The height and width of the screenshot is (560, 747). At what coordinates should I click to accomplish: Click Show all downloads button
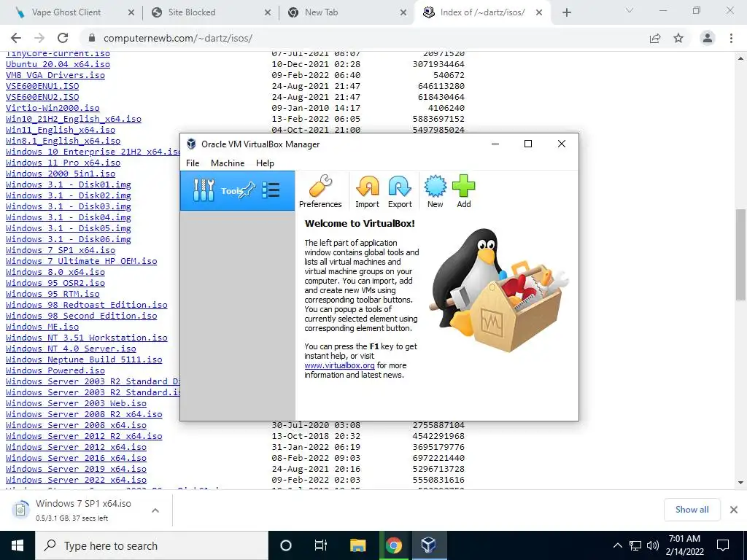point(692,510)
